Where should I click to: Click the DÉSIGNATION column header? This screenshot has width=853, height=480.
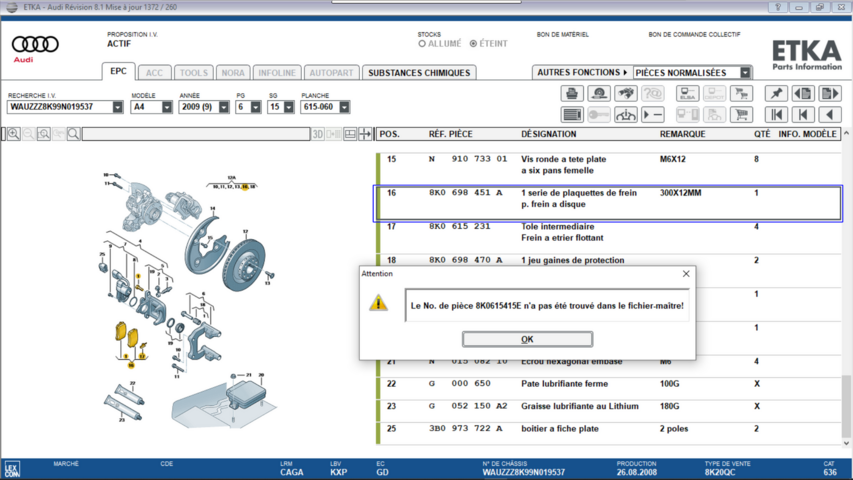(548, 134)
